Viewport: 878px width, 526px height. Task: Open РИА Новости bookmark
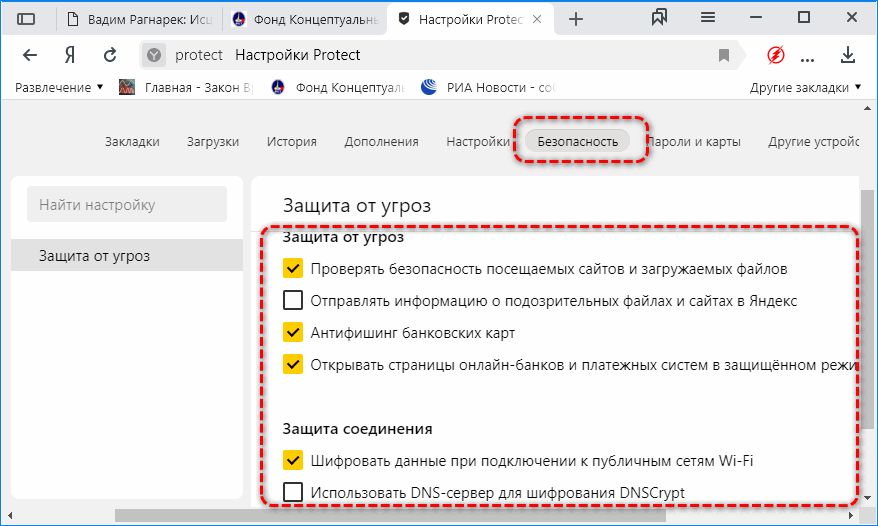coord(488,87)
